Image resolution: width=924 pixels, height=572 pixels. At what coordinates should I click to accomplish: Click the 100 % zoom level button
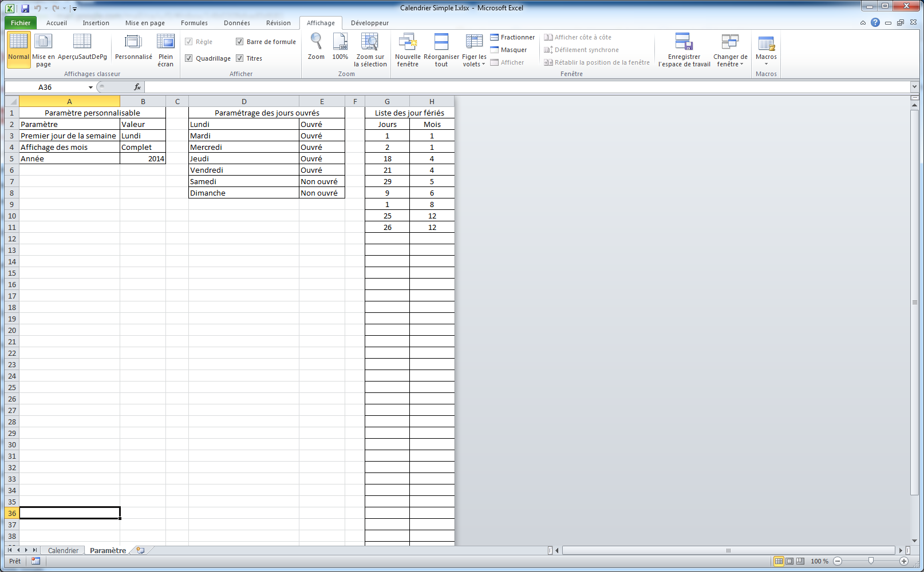point(819,561)
